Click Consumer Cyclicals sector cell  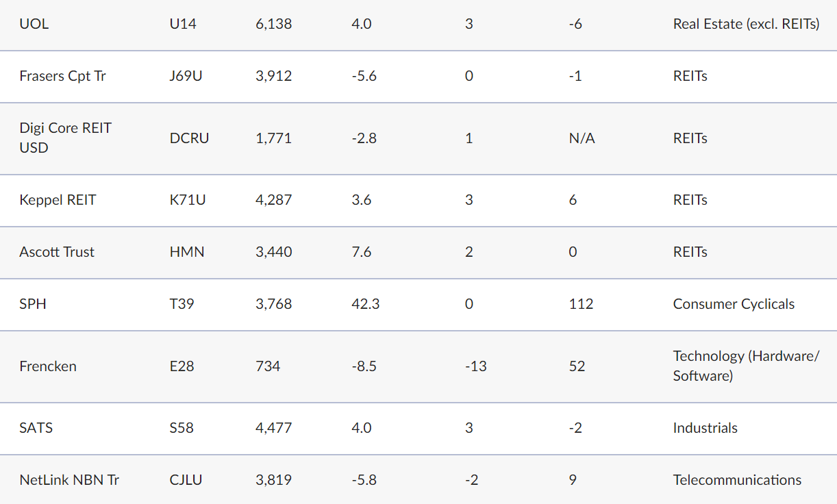(x=734, y=304)
